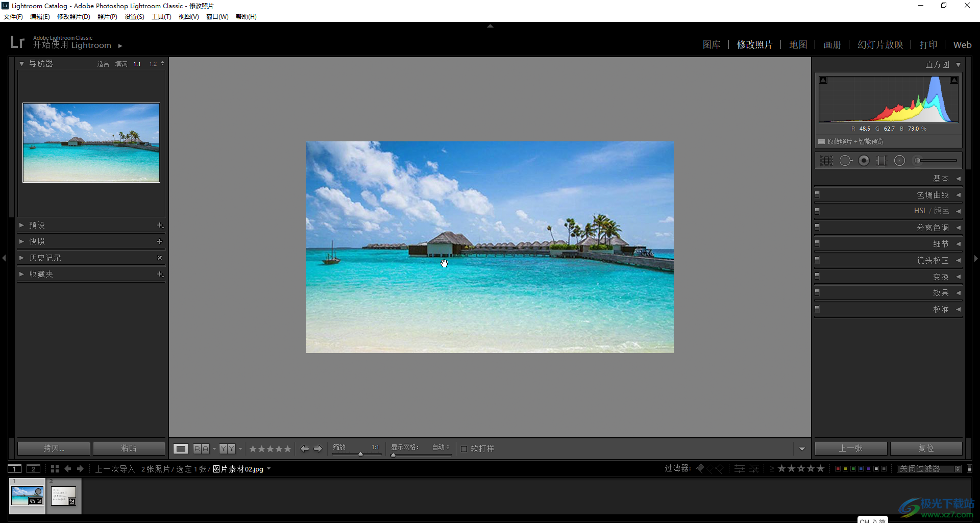Filter by unflagged photos
This screenshot has width=980, height=523.
710,468
